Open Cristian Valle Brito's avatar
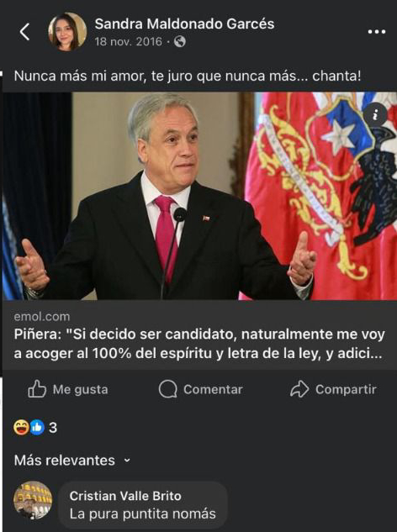397x532 pixels. [33, 500]
